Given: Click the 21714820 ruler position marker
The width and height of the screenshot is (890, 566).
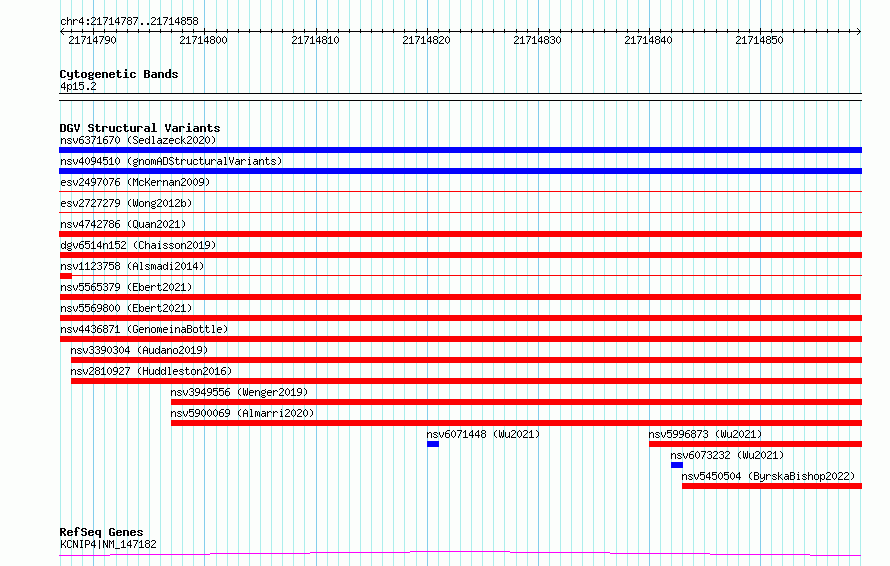Looking at the screenshot, I should tap(426, 40).
